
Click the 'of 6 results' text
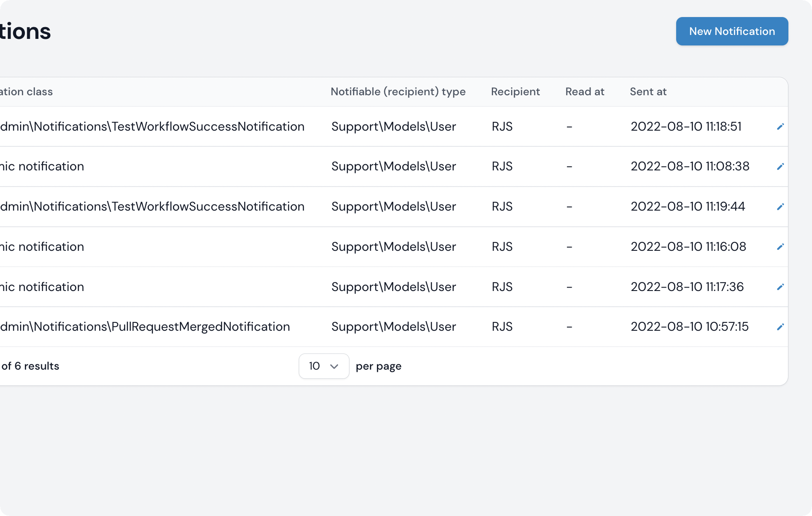(x=30, y=366)
